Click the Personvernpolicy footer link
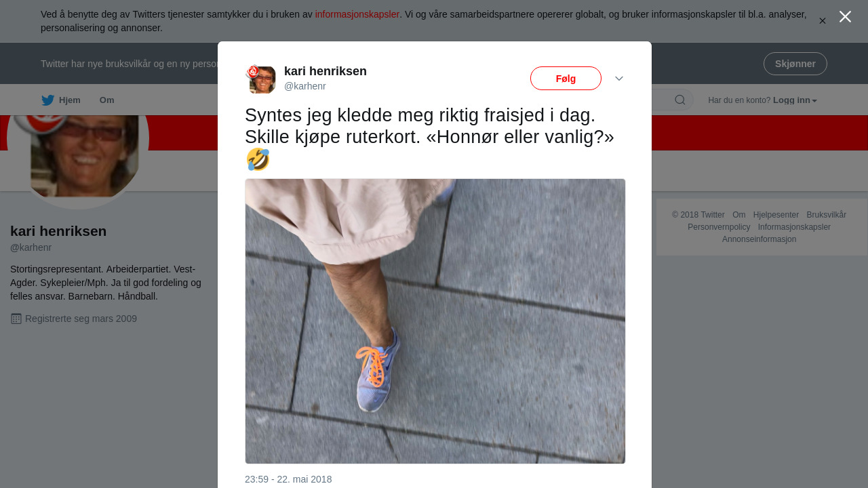 click(x=719, y=227)
